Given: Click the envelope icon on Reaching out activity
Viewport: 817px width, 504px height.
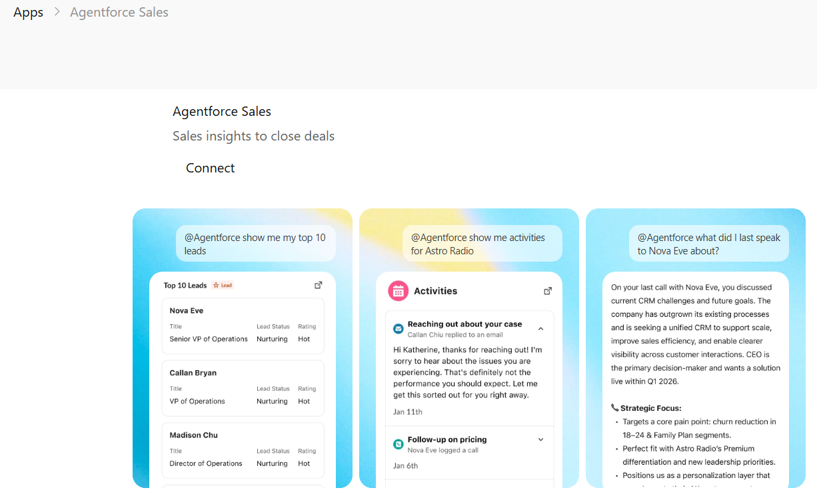Looking at the screenshot, I should (399, 328).
